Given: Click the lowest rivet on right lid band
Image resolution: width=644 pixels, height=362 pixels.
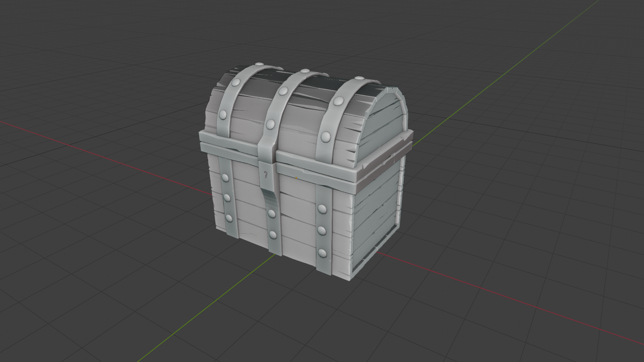Looking at the screenshot, I should [325, 136].
